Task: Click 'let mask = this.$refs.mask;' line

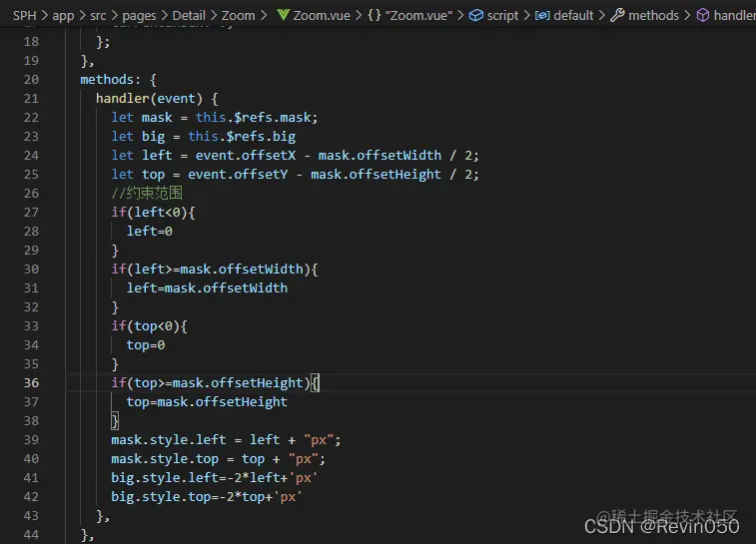Action: coord(214,118)
